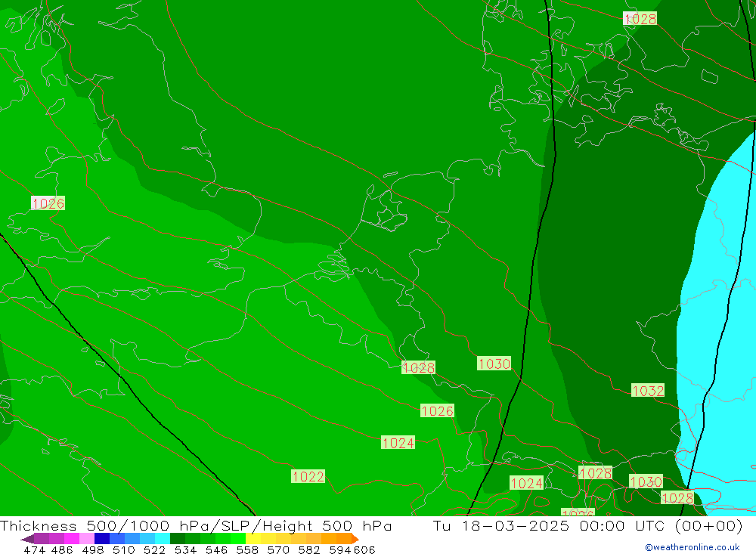This screenshot has height=554, width=756.
Task: Click the orange arrow tip ending the legend
Action: [x=355, y=539]
